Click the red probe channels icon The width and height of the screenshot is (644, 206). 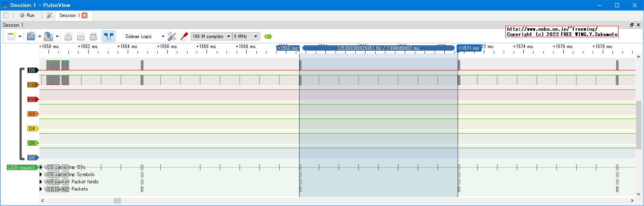[184, 36]
